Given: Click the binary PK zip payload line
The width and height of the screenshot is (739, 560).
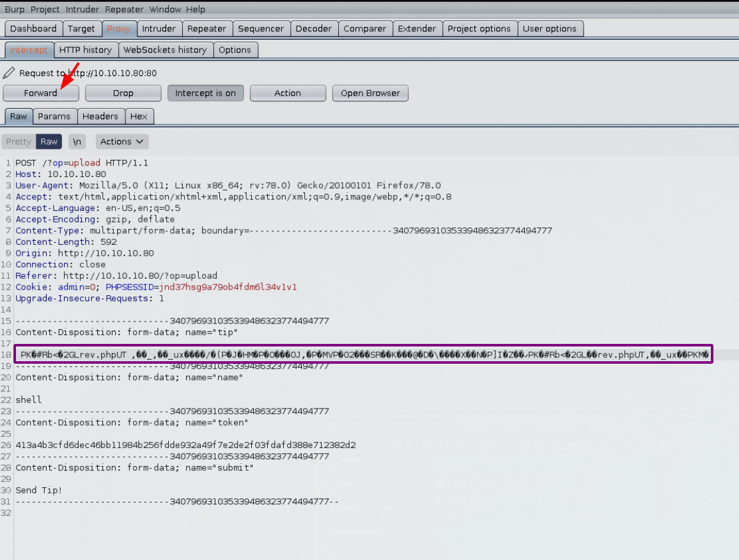Looking at the screenshot, I should click(363, 355).
